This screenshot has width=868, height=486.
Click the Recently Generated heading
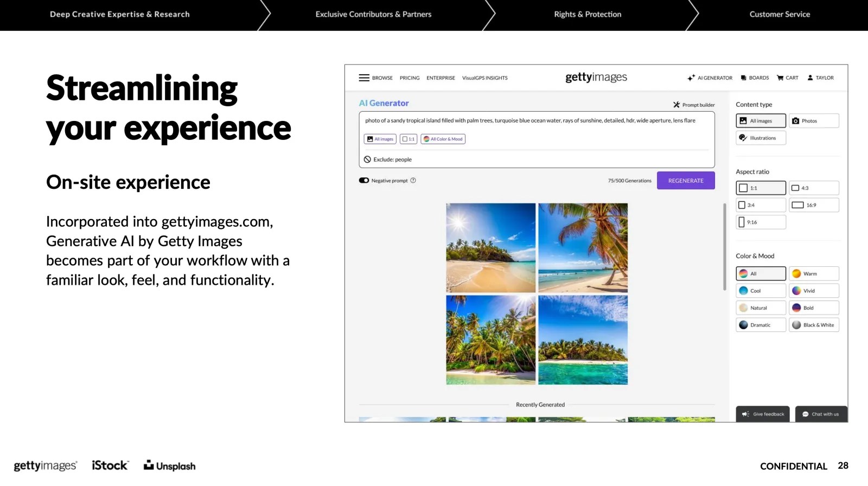click(x=540, y=405)
